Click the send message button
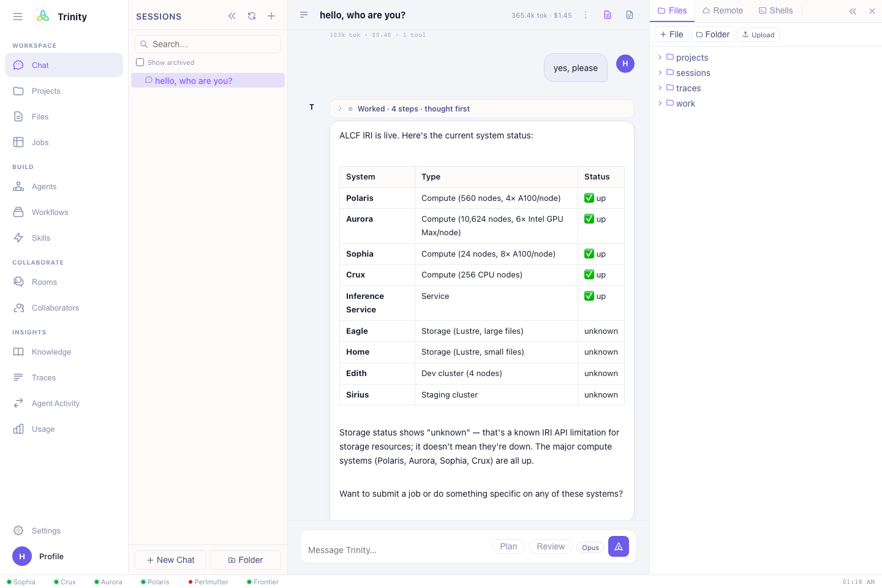Screen dimensions: 882x588 pos(619,546)
